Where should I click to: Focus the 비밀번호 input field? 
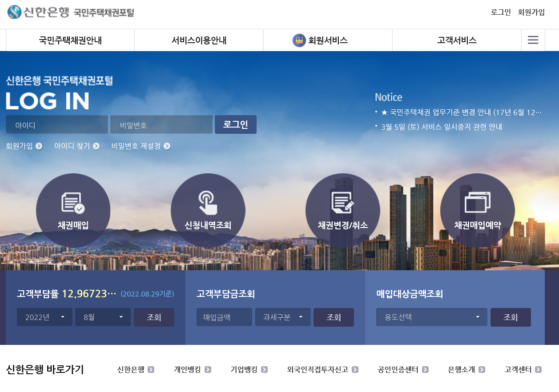(x=161, y=124)
